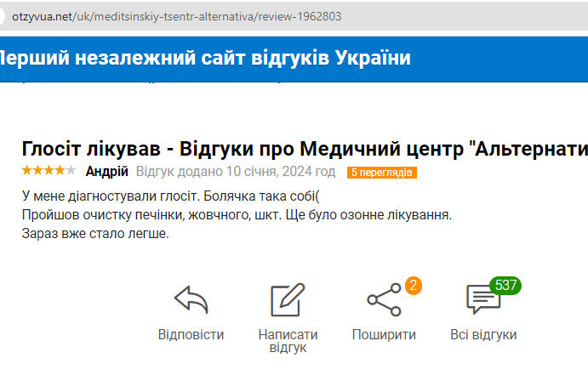The image size is (588, 392).
Task: Open the site header title link
Action: coord(204,58)
